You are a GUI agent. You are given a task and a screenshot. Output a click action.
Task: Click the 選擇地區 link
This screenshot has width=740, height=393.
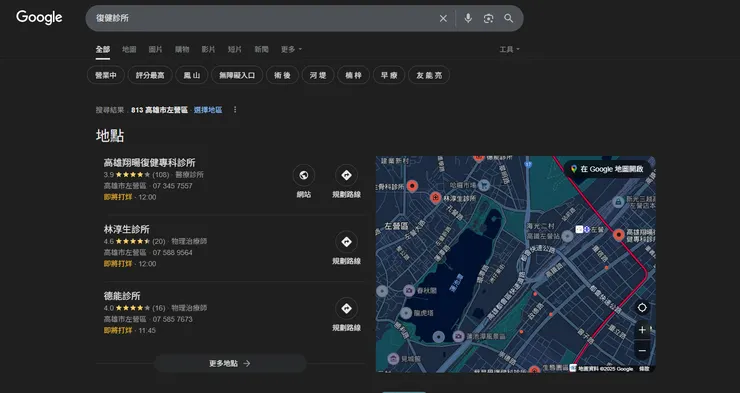point(208,110)
